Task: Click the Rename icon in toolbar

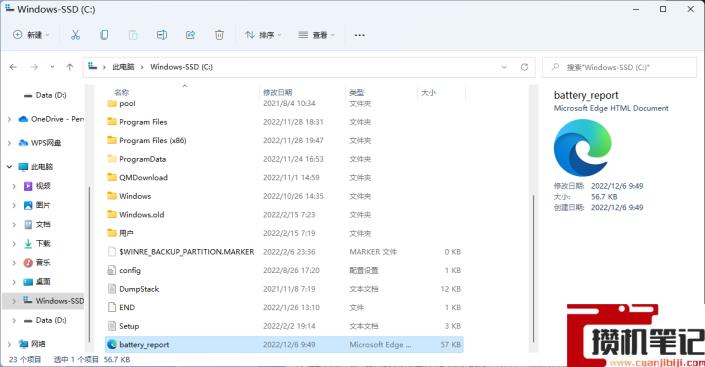Action: pos(162,35)
